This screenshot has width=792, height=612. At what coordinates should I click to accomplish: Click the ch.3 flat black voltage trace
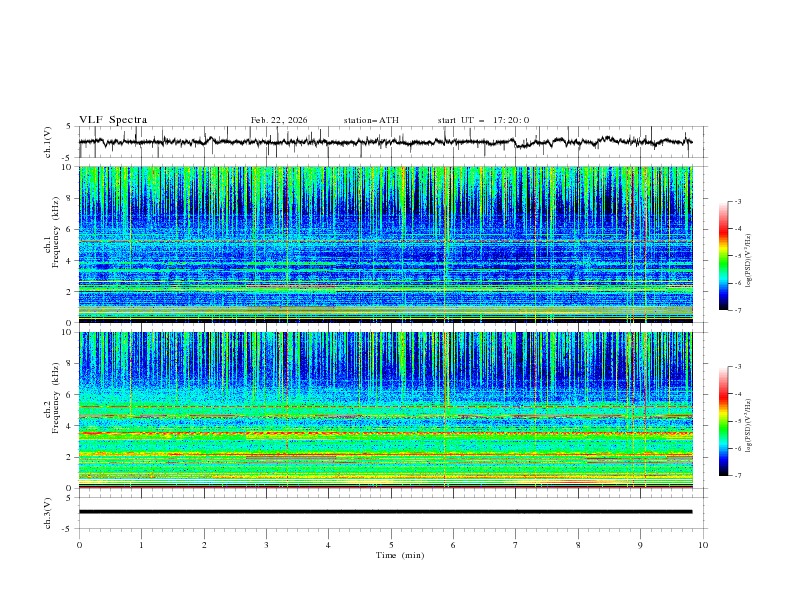(385, 512)
